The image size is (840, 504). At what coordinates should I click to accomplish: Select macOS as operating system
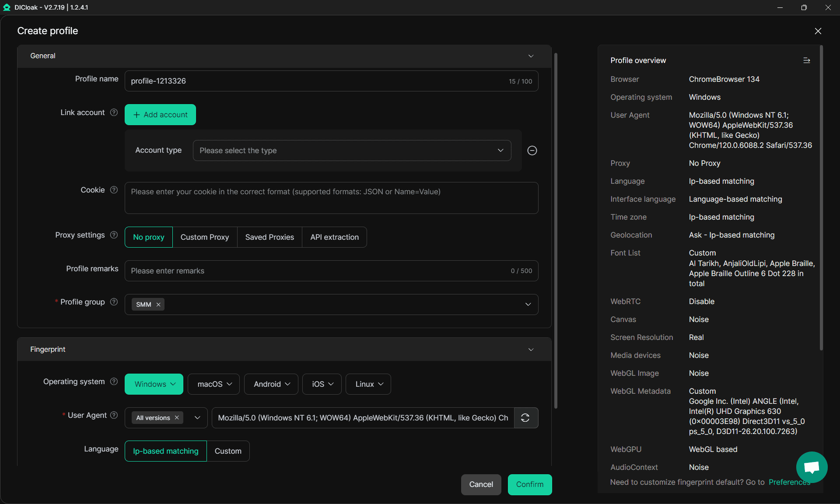pyautogui.click(x=213, y=384)
